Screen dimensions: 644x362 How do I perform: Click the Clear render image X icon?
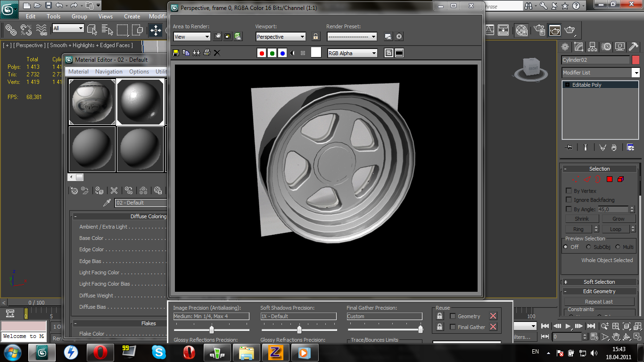(x=217, y=53)
